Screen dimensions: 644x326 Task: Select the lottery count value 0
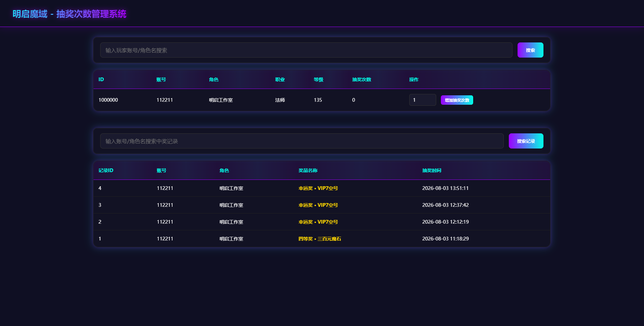(353, 100)
